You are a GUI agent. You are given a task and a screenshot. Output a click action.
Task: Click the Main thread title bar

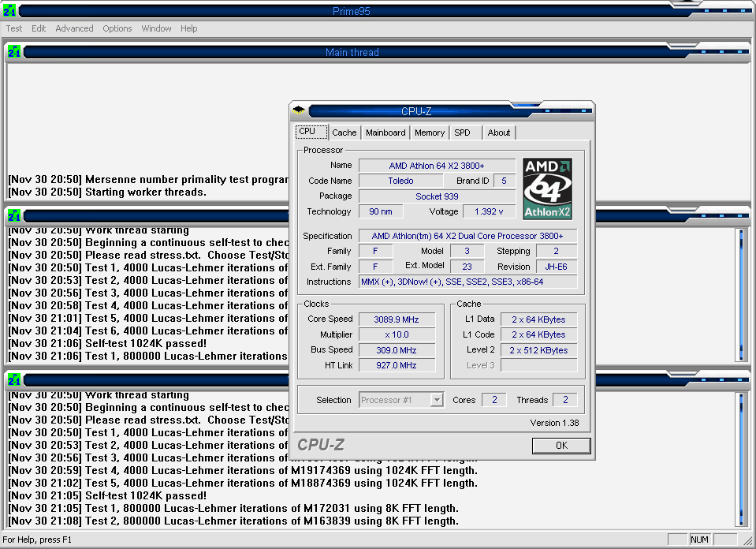tap(352, 51)
